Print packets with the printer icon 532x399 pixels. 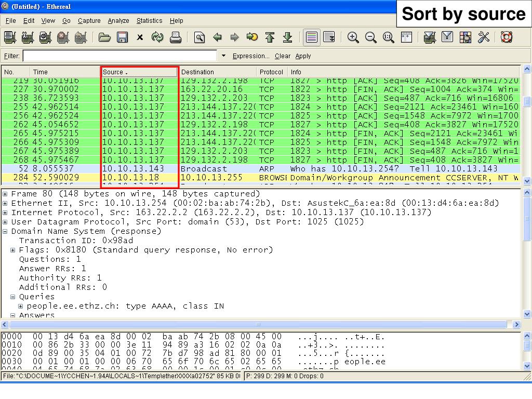pyautogui.click(x=175, y=37)
